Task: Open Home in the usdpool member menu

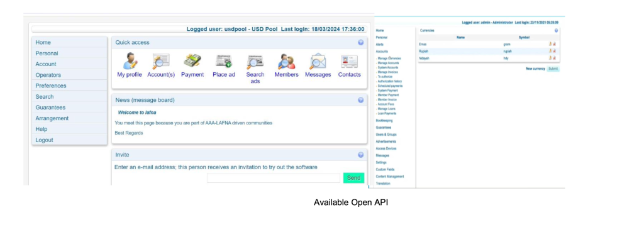Action: coord(69,42)
